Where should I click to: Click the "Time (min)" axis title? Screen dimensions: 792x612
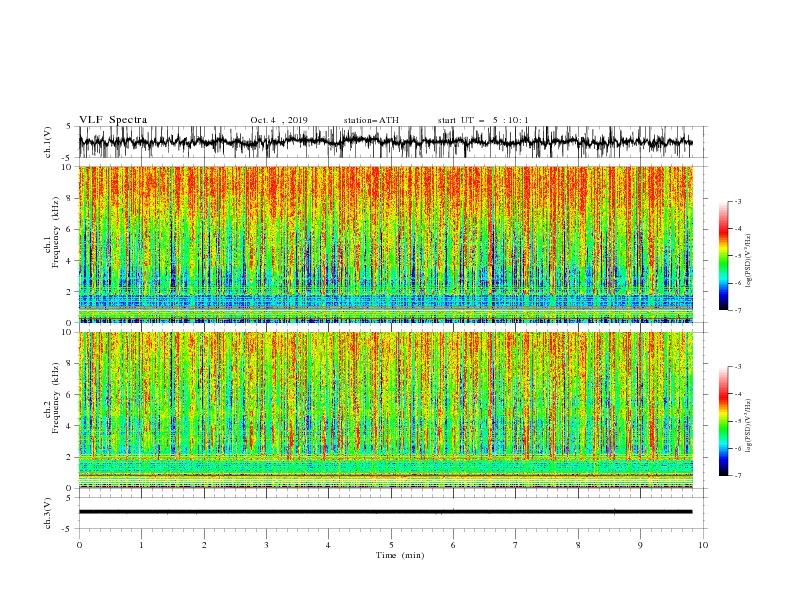(x=400, y=555)
